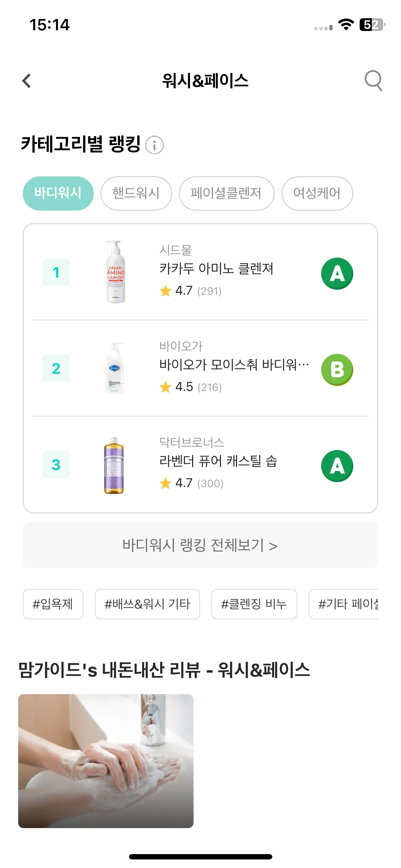The width and height of the screenshot is (401, 868).
Task: Switch to 핸드워시 category chip
Action: pos(136,193)
